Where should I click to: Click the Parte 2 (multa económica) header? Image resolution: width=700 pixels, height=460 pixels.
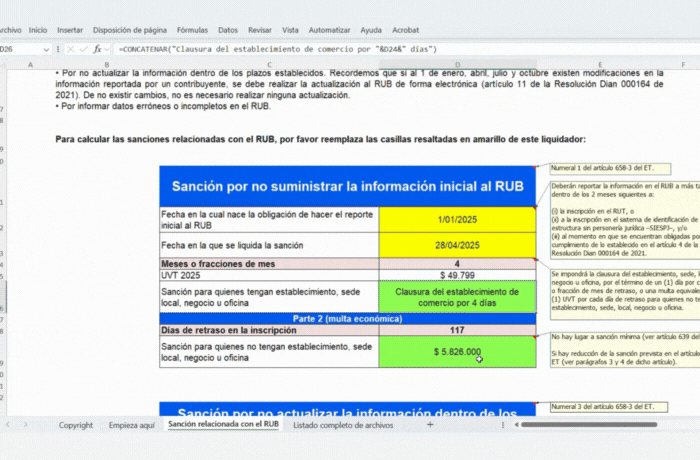pos(348,318)
